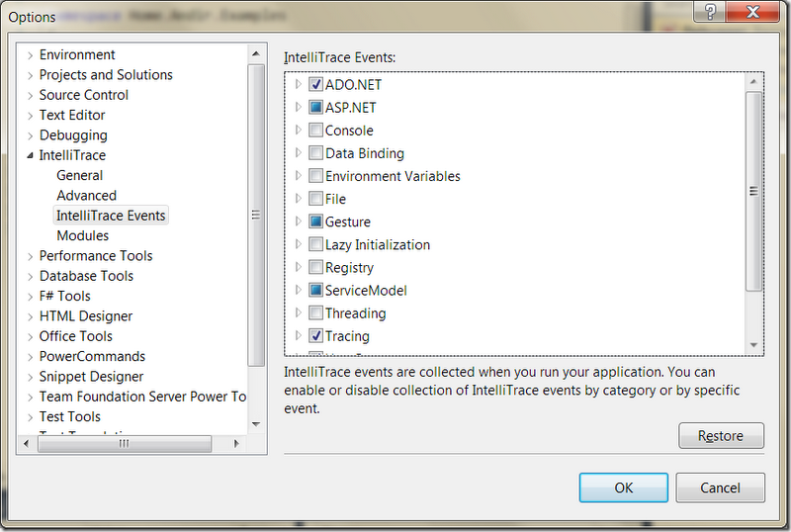Click the Help question mark button
The image size is (791, 532).
click(x=710, y=11)
